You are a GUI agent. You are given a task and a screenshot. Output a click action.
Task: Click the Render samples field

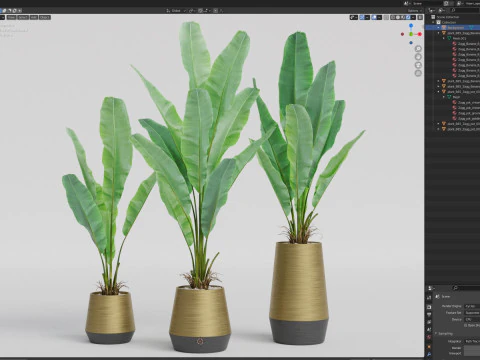[x=472, y=348]
